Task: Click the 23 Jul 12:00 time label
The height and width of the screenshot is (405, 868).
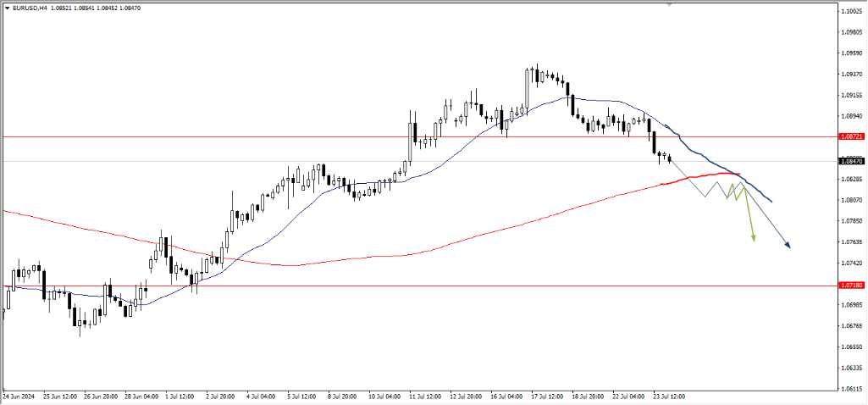Action: tap(667, 396)
